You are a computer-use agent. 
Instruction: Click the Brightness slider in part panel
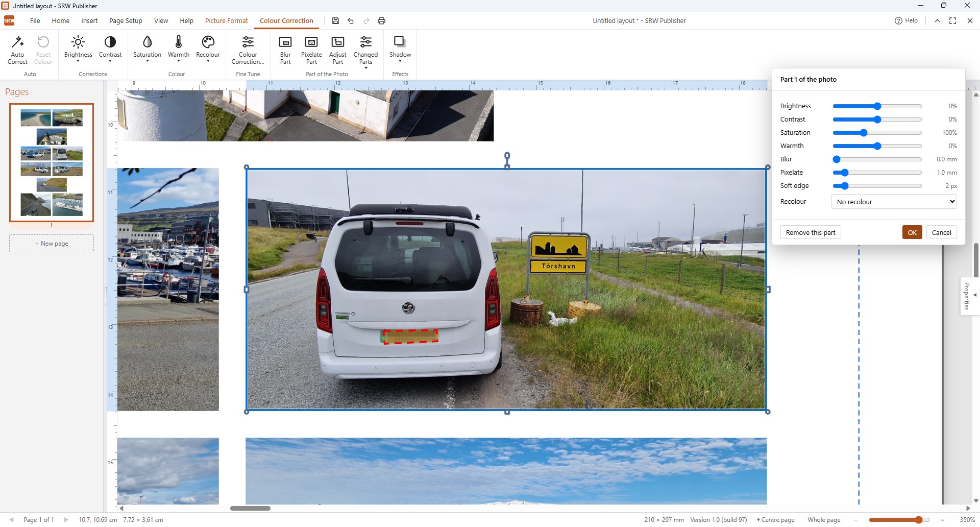(x=877, y=106)
